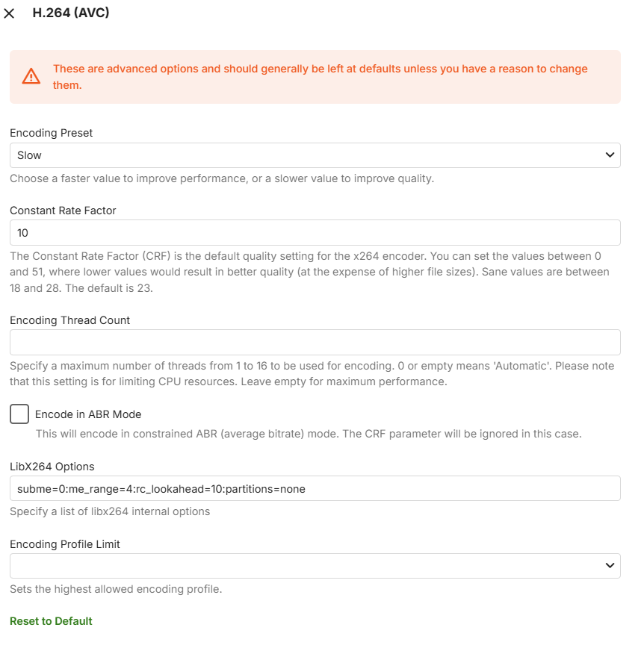Viewport: 644px width, 648px height.
Task: Click the chevron arrow on Encoding Preset
Action: click(610, 155)
